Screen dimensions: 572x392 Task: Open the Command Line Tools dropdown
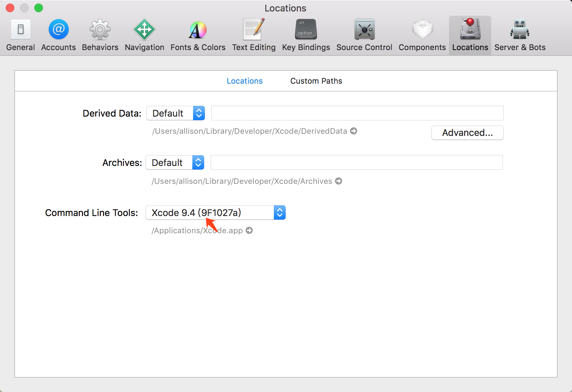coord(216,212)
